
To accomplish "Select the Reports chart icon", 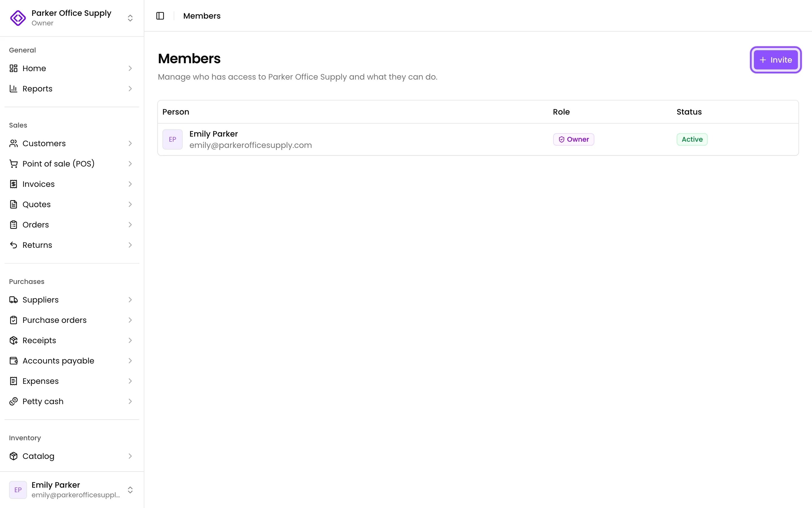I will pyautogui.click(x=14, y=89).
